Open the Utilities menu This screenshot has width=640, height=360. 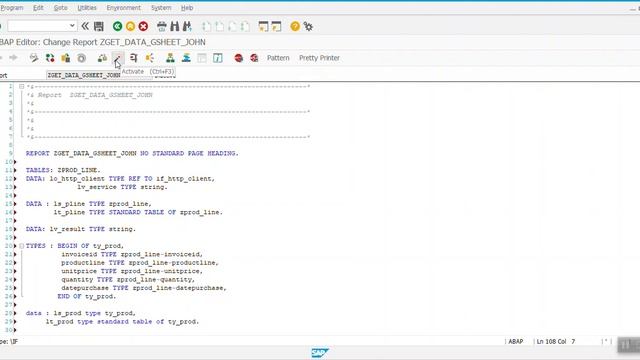click(x=87, y=8)
